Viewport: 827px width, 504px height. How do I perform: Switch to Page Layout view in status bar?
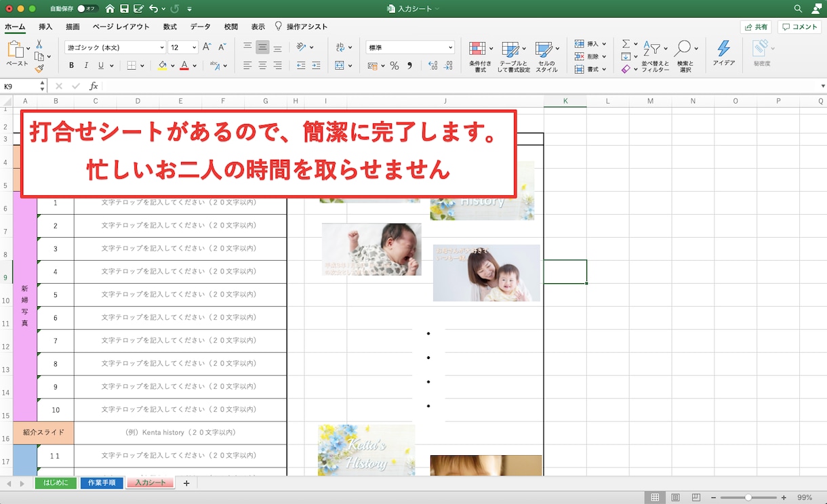coord(675,498)
